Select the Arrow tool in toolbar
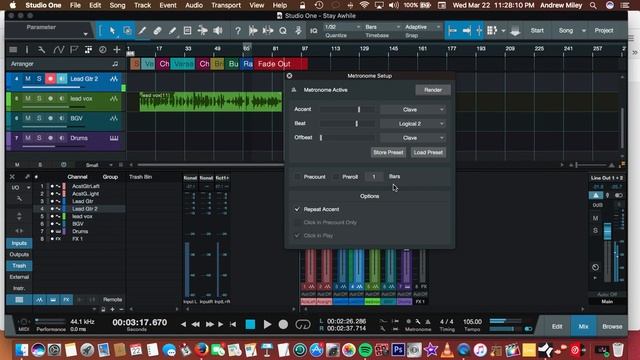The width and height of the screenshot is (640, 360). 112,31
